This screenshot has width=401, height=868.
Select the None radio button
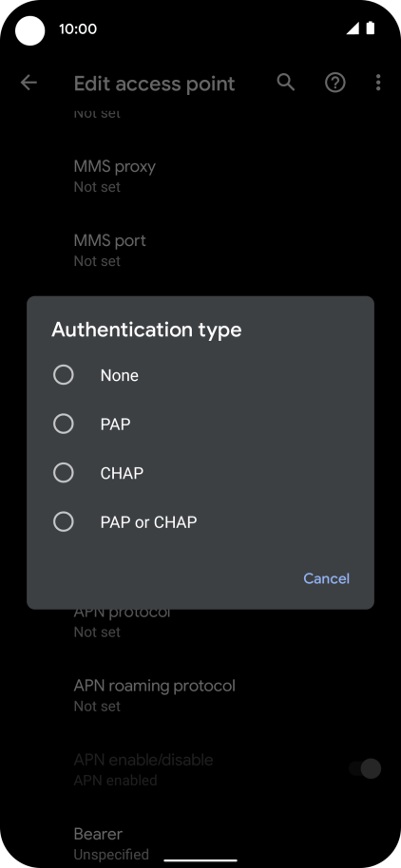point(63,375)
